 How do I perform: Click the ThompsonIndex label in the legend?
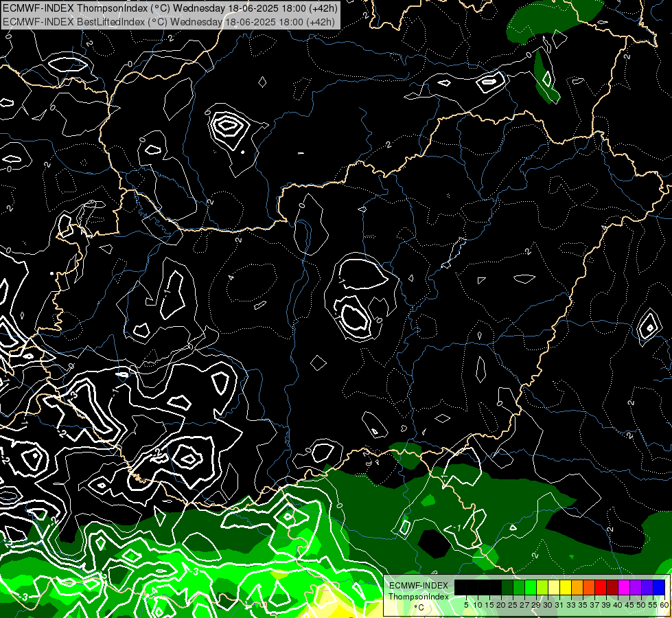pyautogui.click(x=419, y=597)
